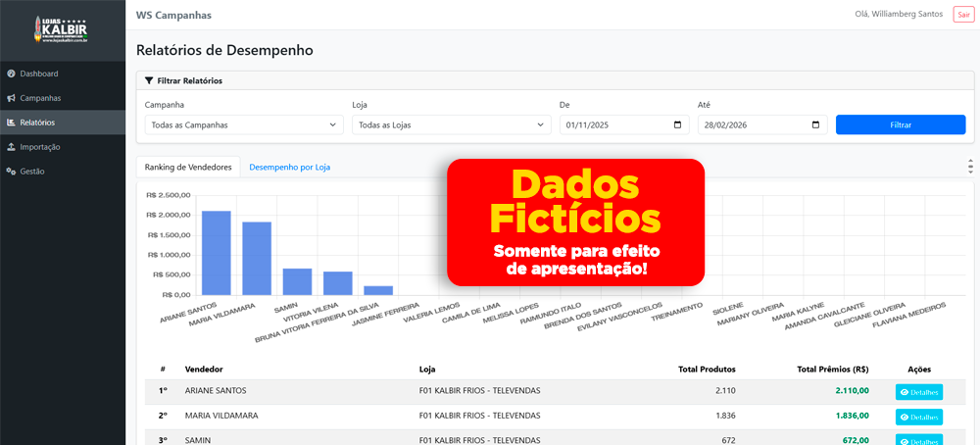
Task: Open the Gestão menu item
Action: [63, 172]
